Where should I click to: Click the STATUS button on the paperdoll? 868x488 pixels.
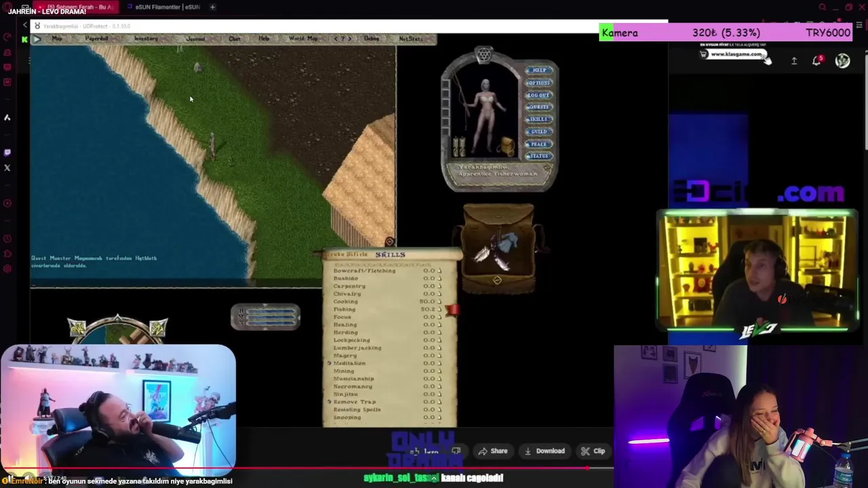click(x=539, y=156)
